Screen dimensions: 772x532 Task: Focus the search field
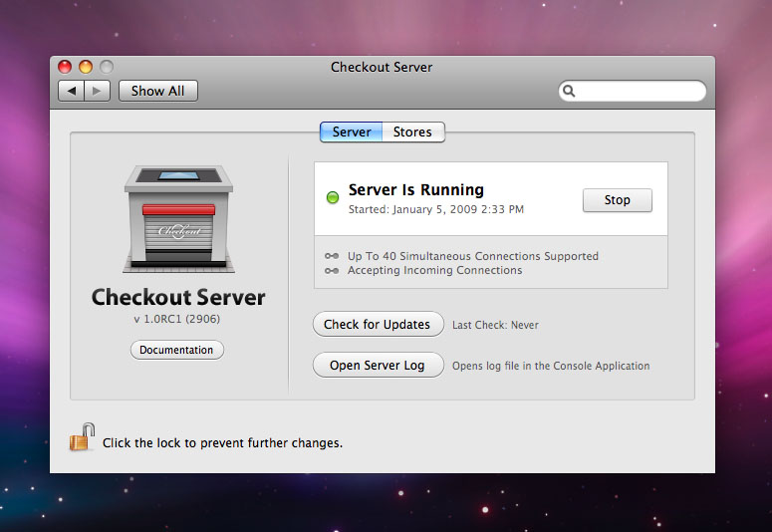pos(633,91)
